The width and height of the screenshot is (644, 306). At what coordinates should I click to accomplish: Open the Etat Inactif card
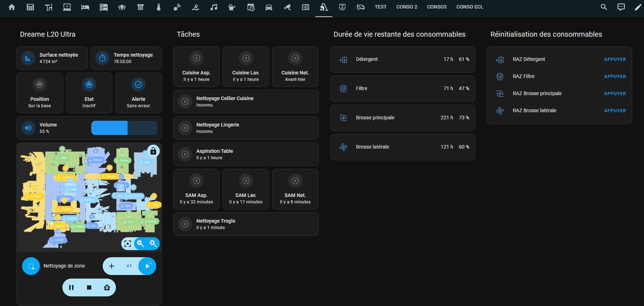point(89,93)
